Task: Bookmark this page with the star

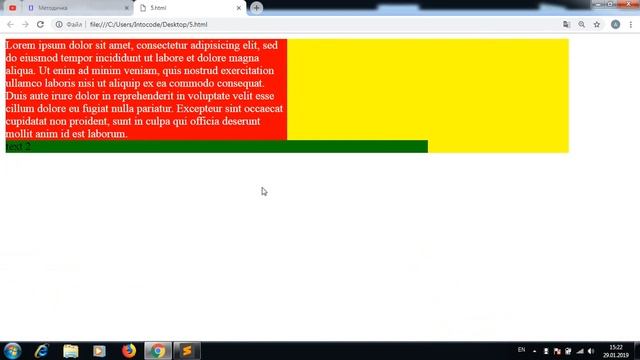Action: pos(597,24)
